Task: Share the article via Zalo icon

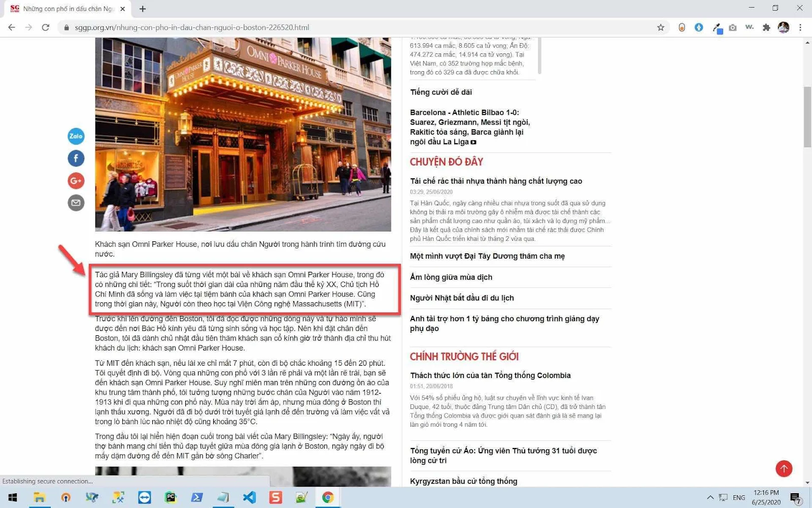Action: (x=76, y=136)
